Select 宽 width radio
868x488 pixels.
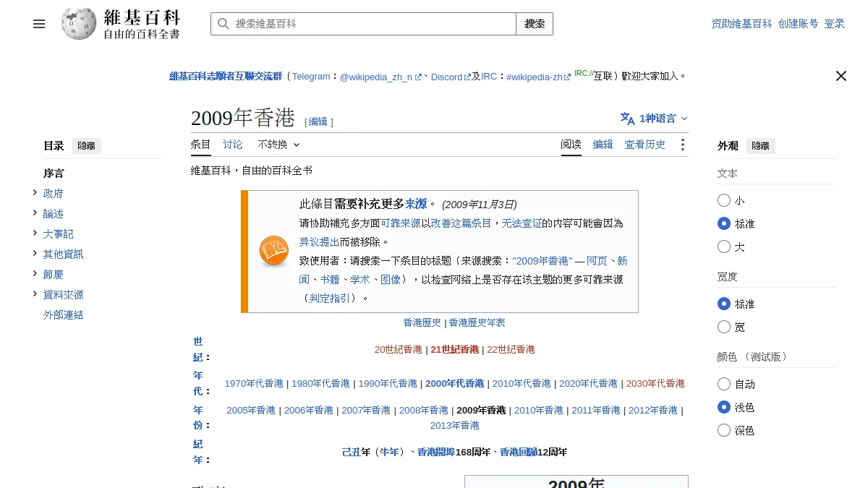pos(724,328)
